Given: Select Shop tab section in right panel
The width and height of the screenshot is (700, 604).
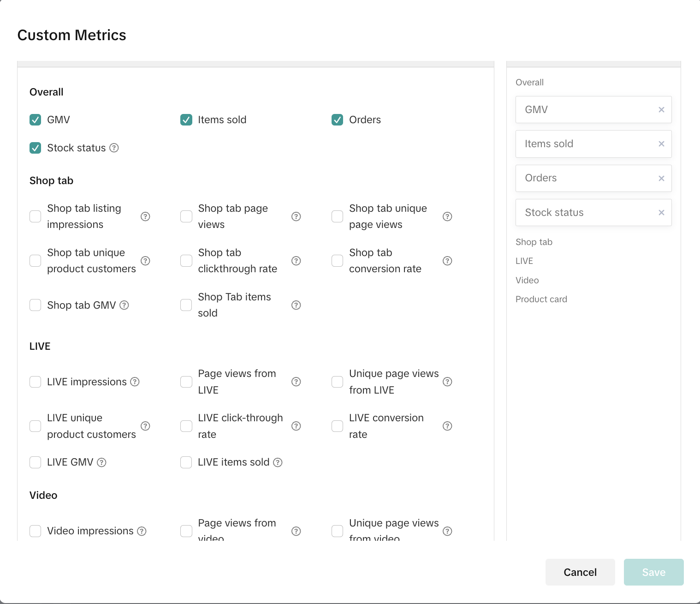Looking at the screenshot, I should [534, 242].
